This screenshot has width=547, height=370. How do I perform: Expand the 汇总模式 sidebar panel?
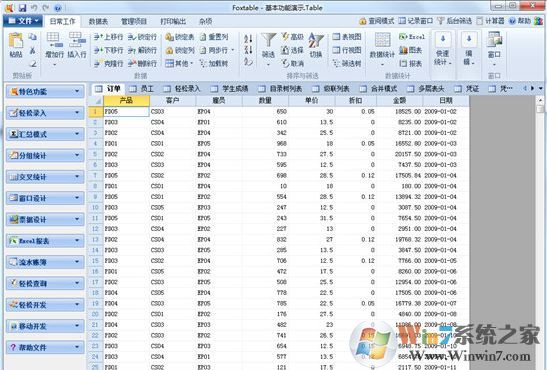click(x=45, y=134)
